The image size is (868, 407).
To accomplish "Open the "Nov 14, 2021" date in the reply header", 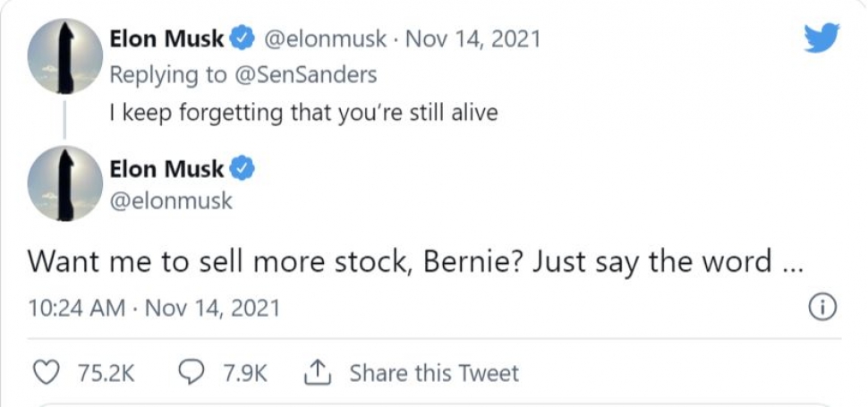I will 473,38.
